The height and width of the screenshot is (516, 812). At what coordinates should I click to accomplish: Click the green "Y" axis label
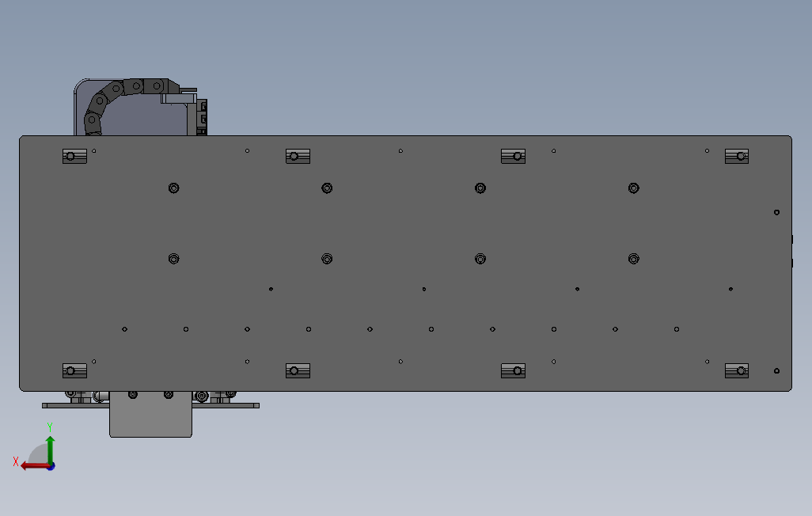pyautogui.click(x=50, y=427)
